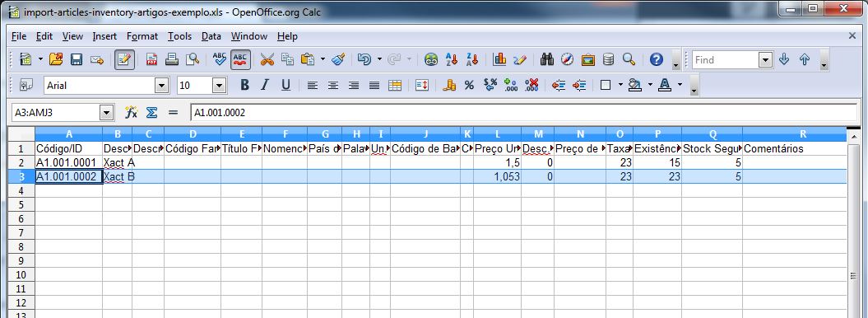Screen dimensions: 868x318
Task: Open the Name Box dropdown
Action: 106,113
